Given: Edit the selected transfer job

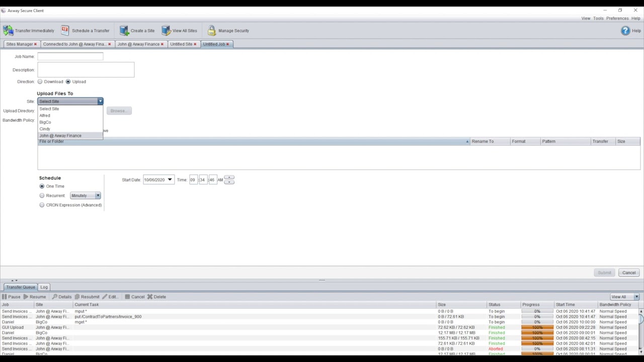Looking at the screenshot, I should coord(110,297).
